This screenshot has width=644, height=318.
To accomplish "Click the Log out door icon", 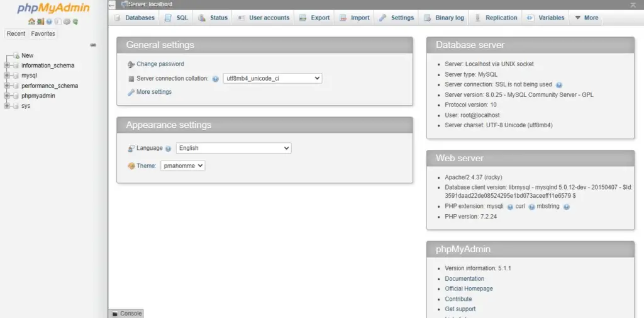I will (x=40, y=22).
